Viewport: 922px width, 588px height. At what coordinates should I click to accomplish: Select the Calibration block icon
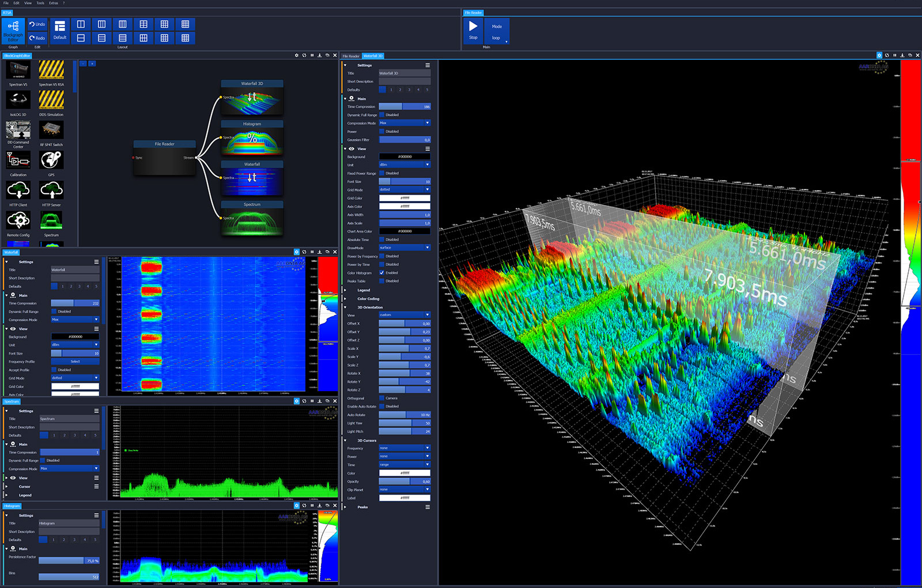[18, 161]
